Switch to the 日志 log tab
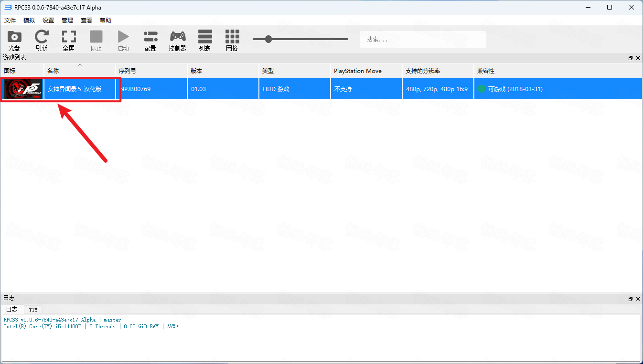Viewport: 643px width, 364px height. (12, 309)
